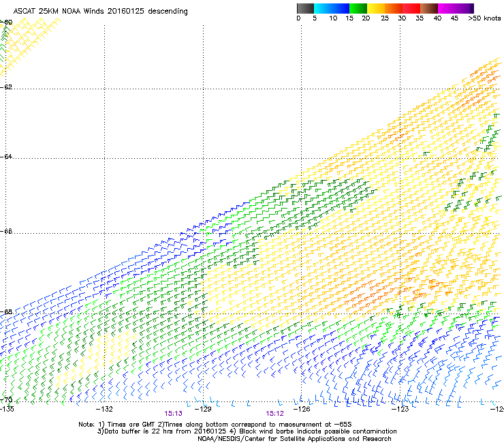Click the brown 35–40 knots legend swatch
Image resolution: width=504 pixels, height=443 pixels.
pos(429,8)
